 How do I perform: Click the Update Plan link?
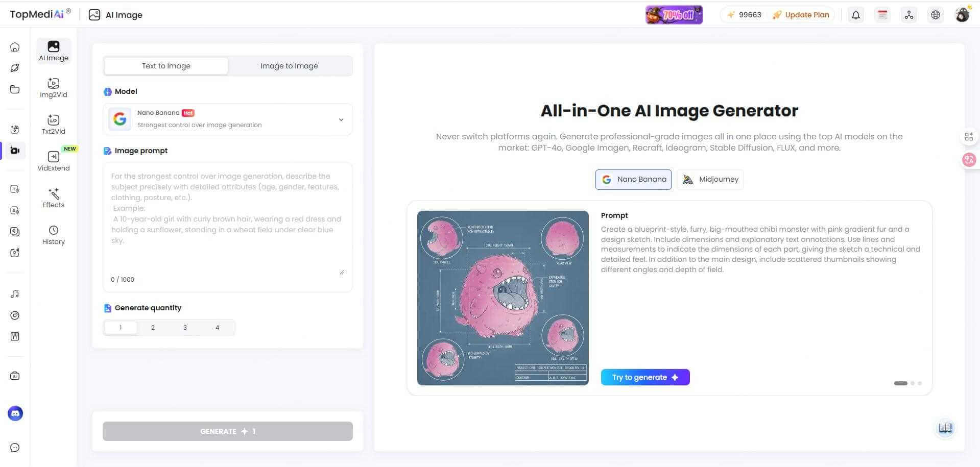[806, 15]
